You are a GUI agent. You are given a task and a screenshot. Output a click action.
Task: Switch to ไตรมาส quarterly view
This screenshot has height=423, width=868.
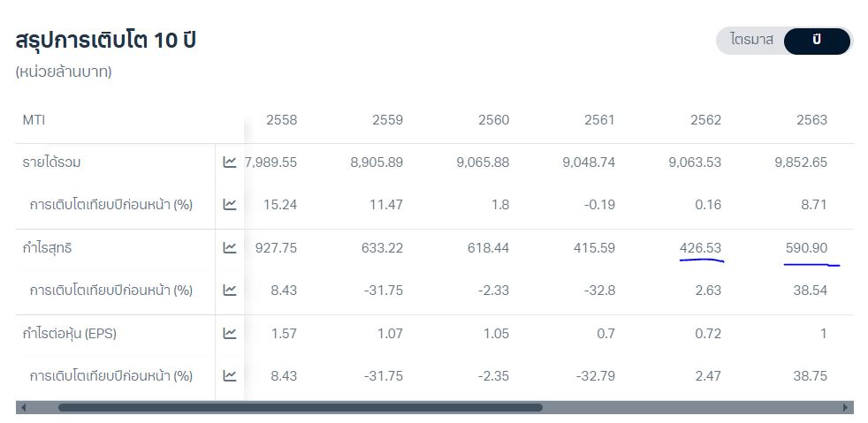751,41
